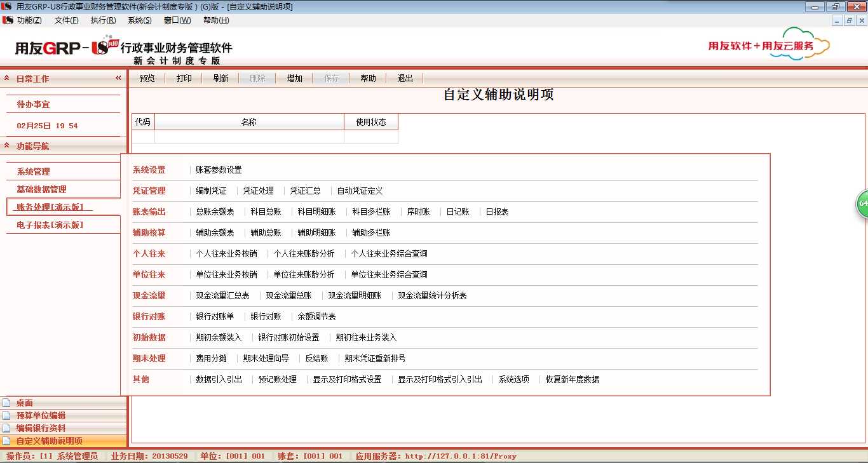Click the 增加 toolbar button
The image size is (868, 463).
click(295, 79)
